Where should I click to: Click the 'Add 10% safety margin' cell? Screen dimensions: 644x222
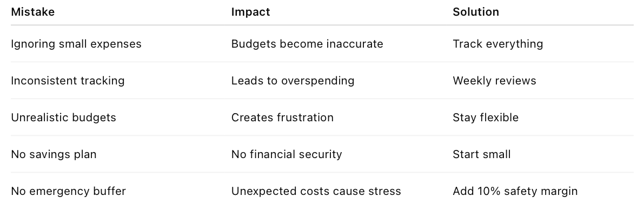(515, 191)
